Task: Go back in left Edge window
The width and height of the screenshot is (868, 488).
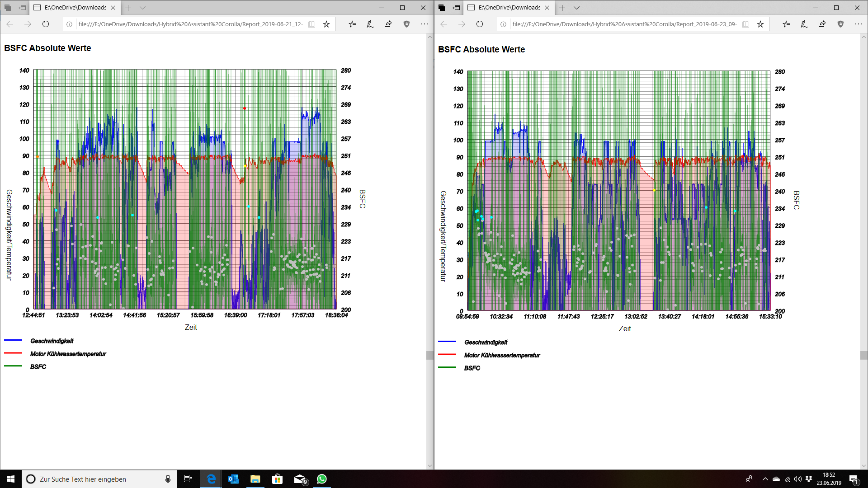Action: tap(10, 24)
